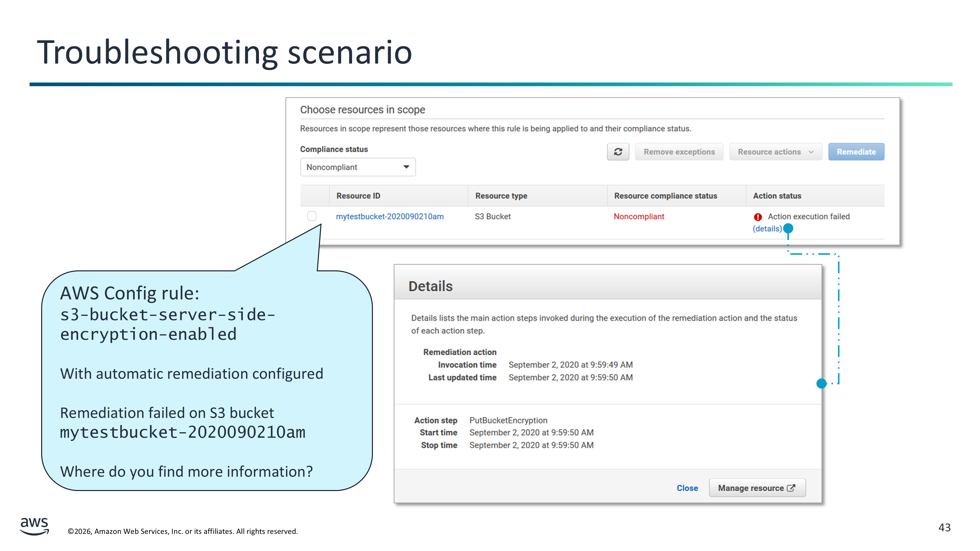980x551 pixels.
Task: Select the mytestbucket-2020090210am row checkbox
Action: tap(312, 216)
